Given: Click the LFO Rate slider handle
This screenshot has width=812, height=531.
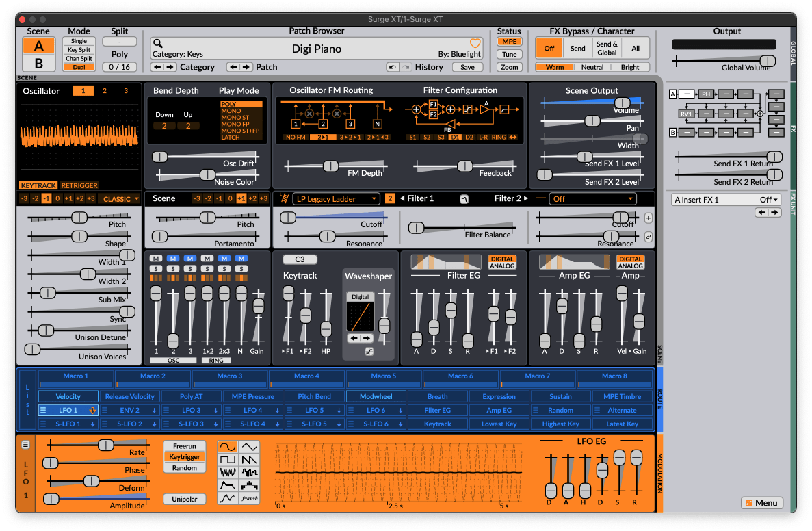Looking at the screenshot, I should [x=105, y=445].
